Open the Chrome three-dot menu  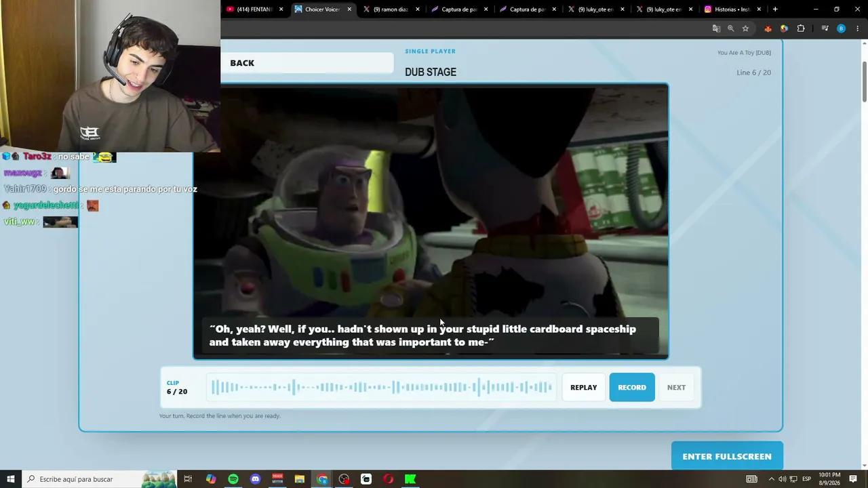click(858, 28)
